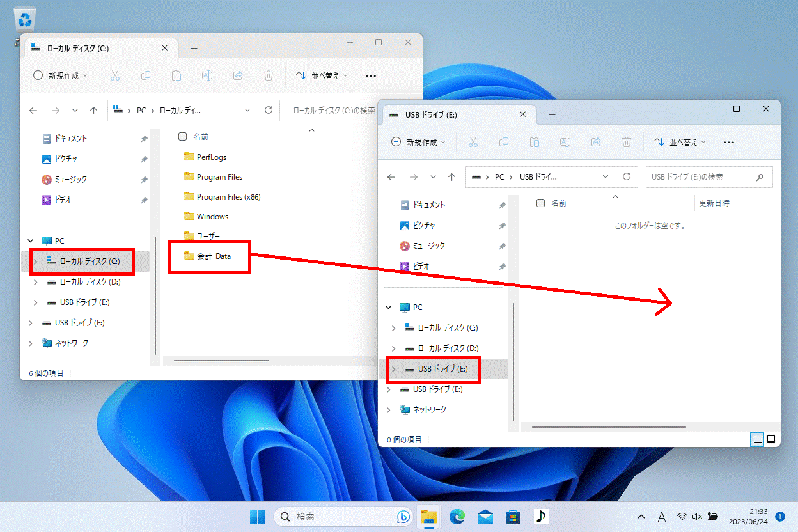Click Copy icon in USB drive window
798x532 pixels.
point(504,142)
